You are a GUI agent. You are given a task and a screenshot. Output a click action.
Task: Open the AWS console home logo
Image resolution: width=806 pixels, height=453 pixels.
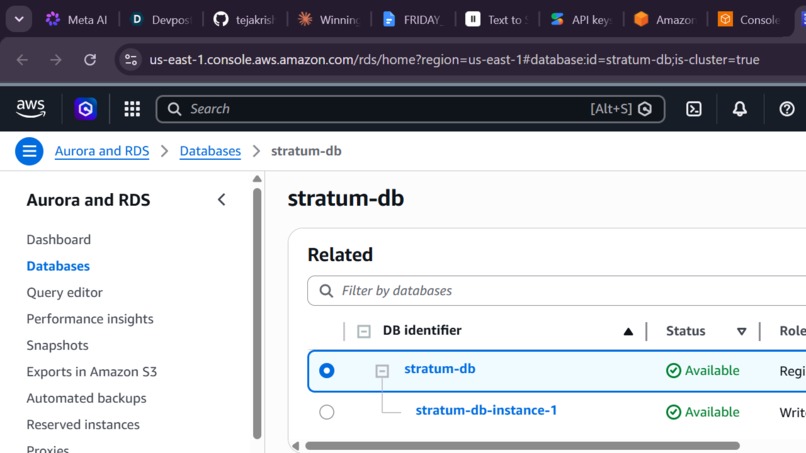click(x=31, y=108)
